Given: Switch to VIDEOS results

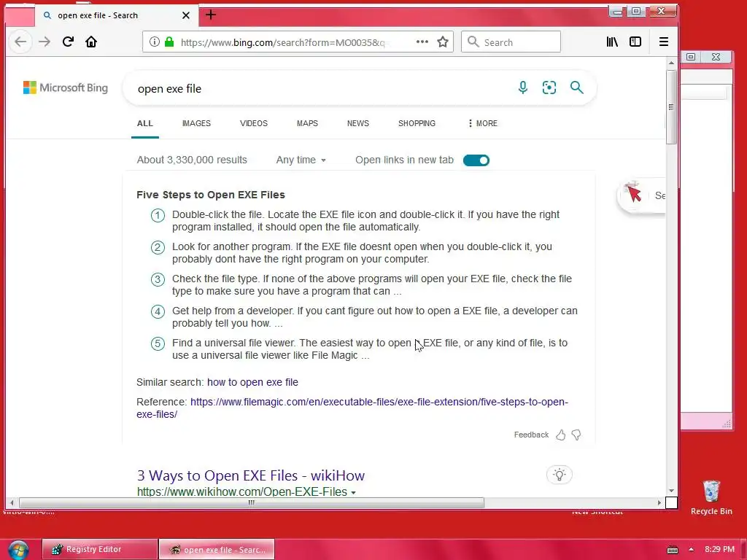Looking at the screenshot, I should [253, 123].
